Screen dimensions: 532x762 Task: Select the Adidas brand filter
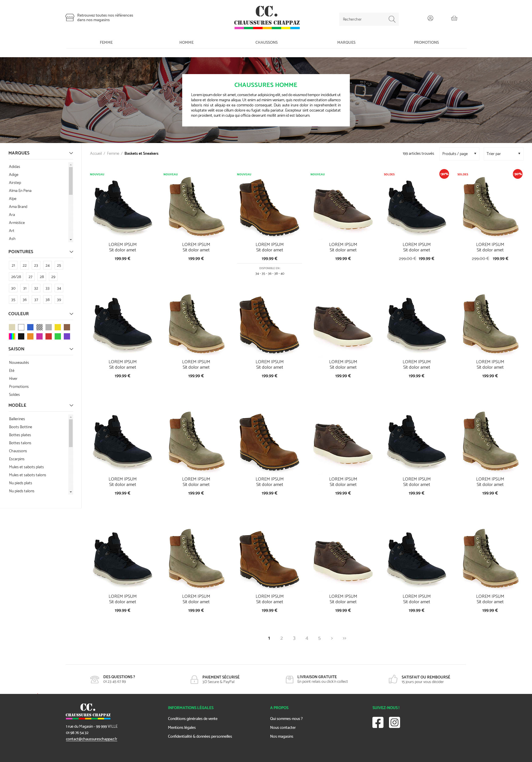click(x=15, y=166)
